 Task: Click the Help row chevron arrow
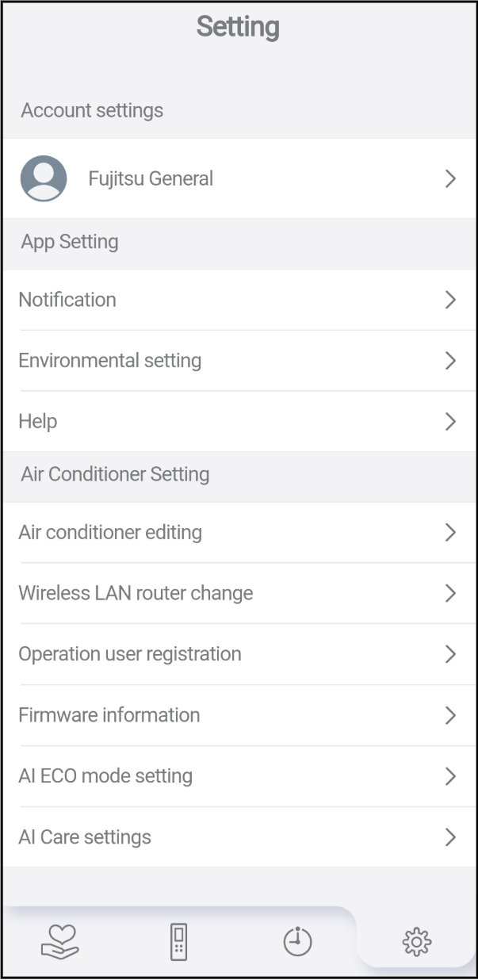[x=450, y=422]
